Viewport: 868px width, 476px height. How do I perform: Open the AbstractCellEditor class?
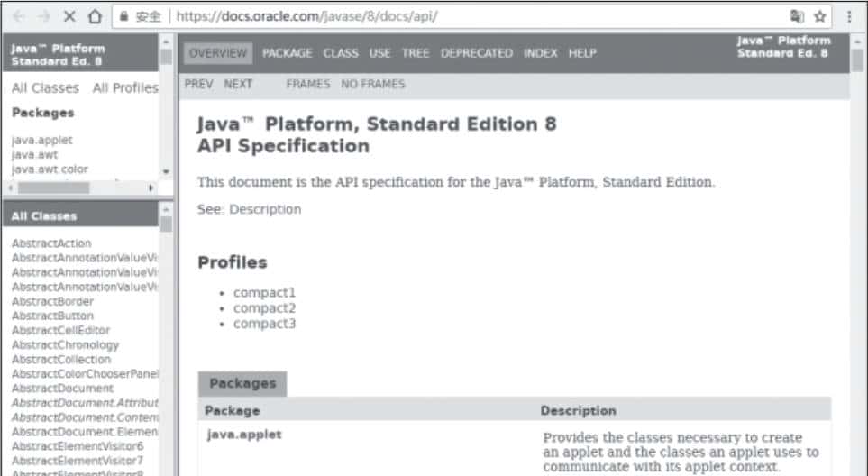[61, 330]
